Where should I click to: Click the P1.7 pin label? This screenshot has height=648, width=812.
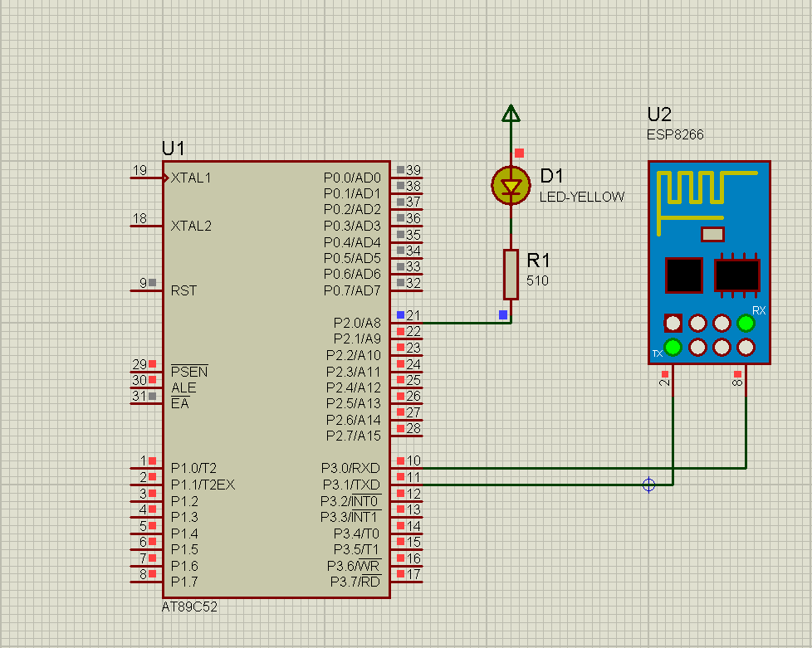pos(184,582)
